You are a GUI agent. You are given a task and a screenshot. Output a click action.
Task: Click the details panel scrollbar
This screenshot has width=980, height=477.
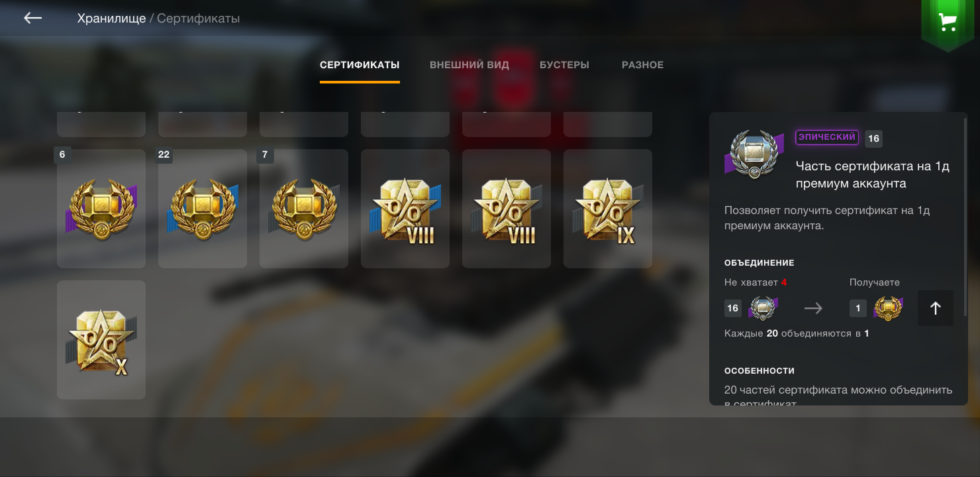pos(965,212)
